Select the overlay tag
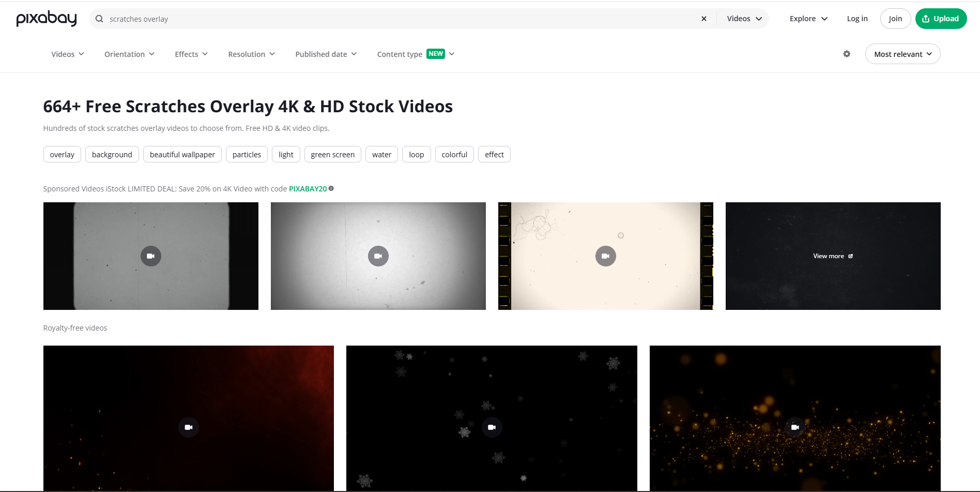The image size is (980, 492). click(x=62, y=154)
